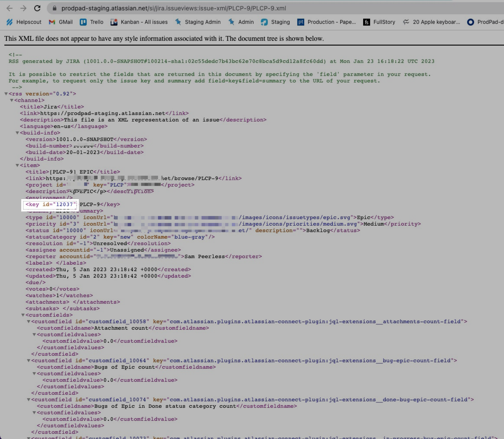Open the FullStory bookmark label

pyautogui.click(x=384, y=22)
